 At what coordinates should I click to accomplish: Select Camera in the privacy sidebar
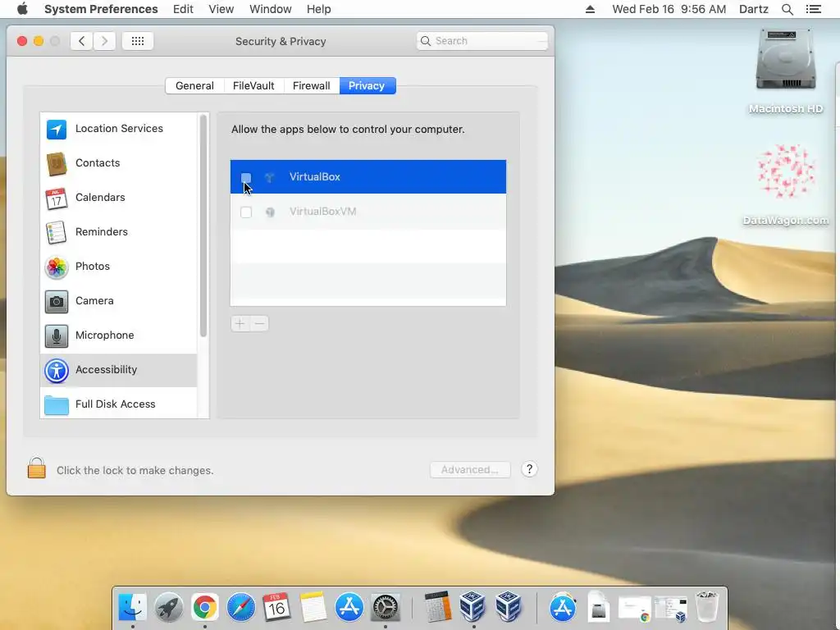[118, 300]
